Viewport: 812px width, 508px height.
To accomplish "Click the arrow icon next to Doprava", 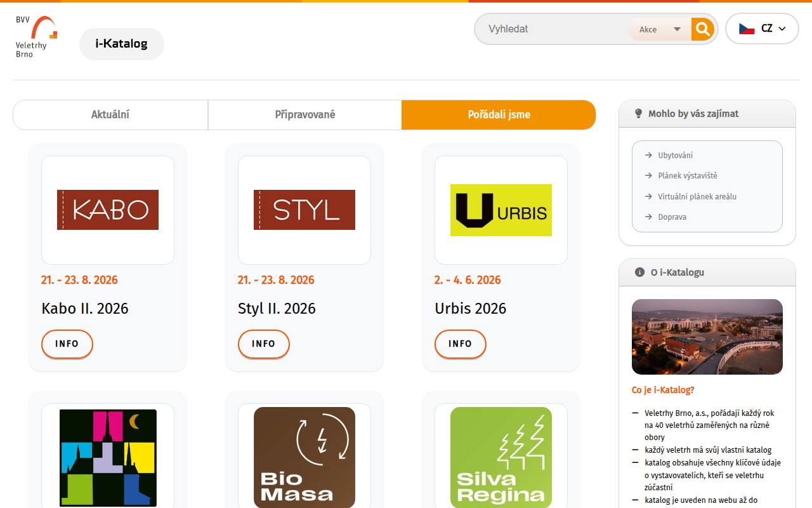I will [x=648, y=217].
